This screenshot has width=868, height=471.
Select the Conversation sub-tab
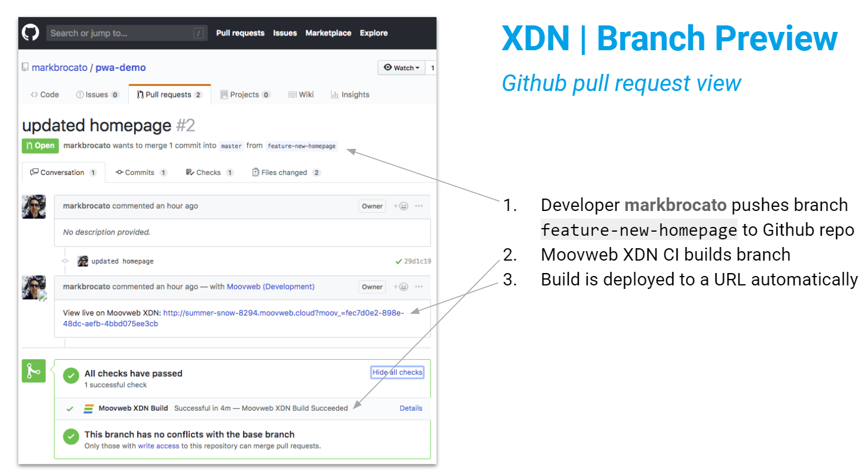pos(63,173)
